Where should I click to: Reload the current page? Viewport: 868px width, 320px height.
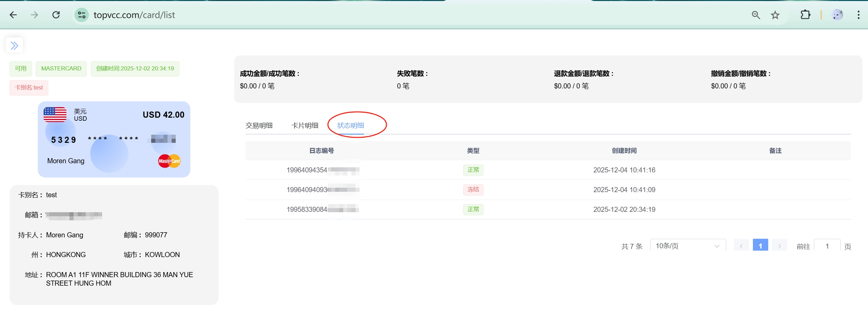[56, 15]
